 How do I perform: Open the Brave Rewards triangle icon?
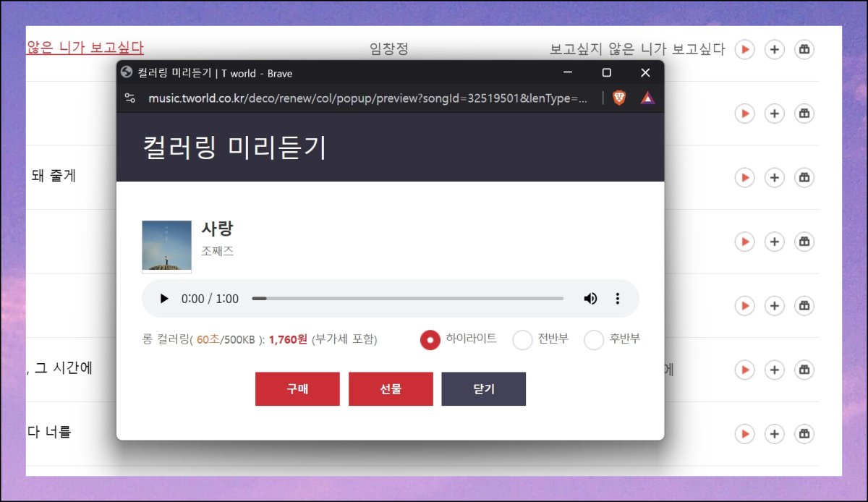pos(647,98)
